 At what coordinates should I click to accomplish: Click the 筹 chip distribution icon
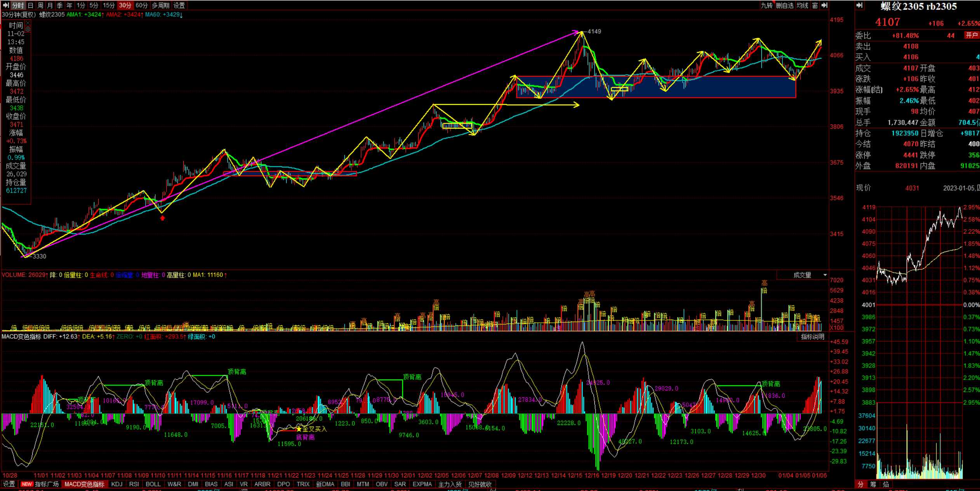pos(873,484)
